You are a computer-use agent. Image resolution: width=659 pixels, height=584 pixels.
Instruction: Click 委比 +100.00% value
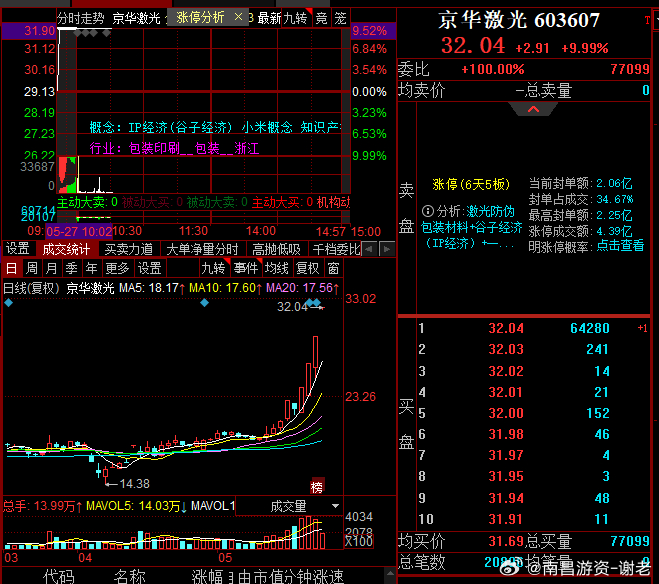pyautogui.click(x=493, y=69)
